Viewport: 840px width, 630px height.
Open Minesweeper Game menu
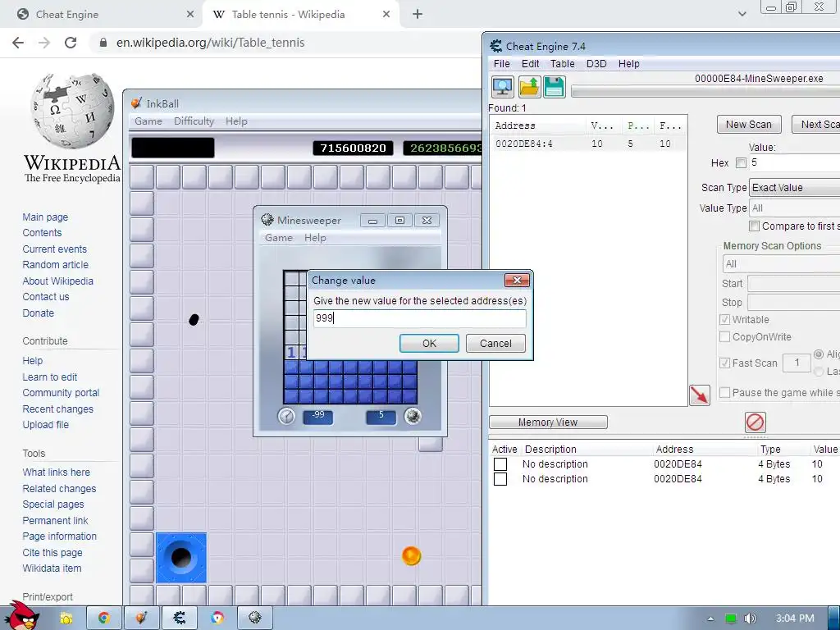(279, 237)
